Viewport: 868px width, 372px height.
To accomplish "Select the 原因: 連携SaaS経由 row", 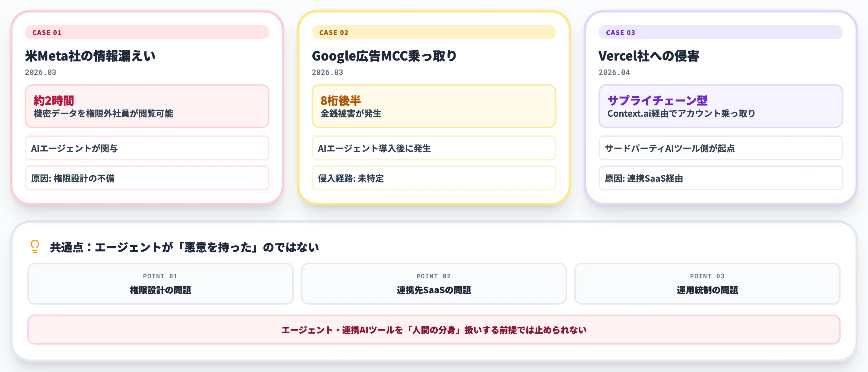I will click(721, 178).
